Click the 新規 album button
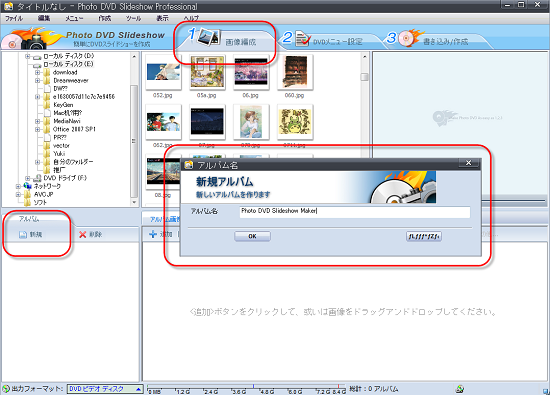Screen dimensions: 550x395 point(31,234)
